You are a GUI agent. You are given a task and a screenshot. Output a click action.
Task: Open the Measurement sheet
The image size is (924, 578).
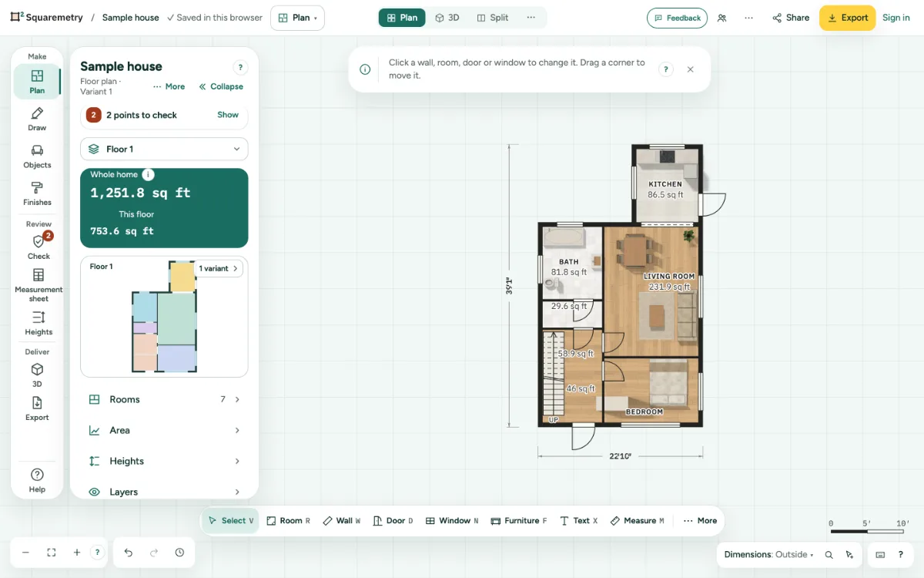point(38,284)
